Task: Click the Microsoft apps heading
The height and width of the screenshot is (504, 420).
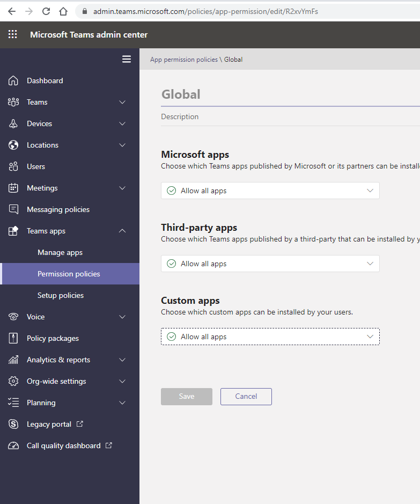Action: point(195,155)
